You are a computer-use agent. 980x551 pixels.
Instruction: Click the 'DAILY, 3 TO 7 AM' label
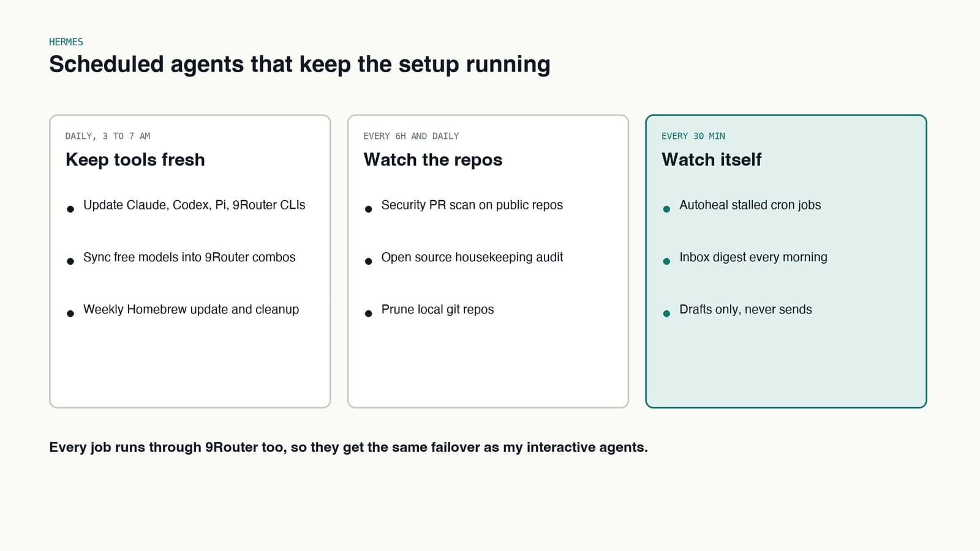(x=108, y=136)
